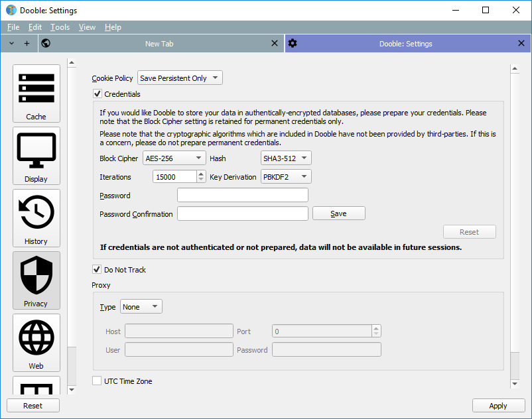Switch to the New Tab tab
Screen dimensions: 532x419
point(159,44)
